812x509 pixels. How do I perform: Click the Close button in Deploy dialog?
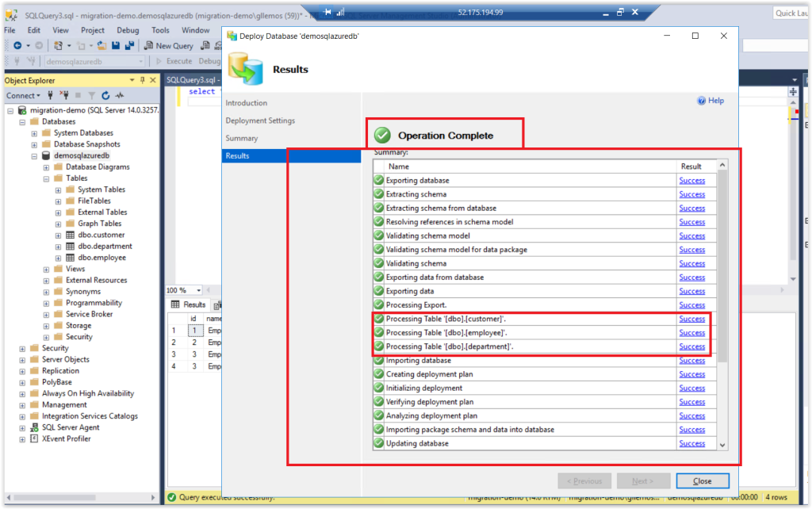703,481
